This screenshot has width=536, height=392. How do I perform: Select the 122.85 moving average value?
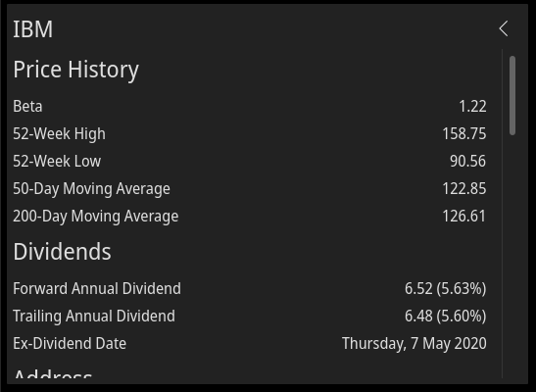click(464, 189)
